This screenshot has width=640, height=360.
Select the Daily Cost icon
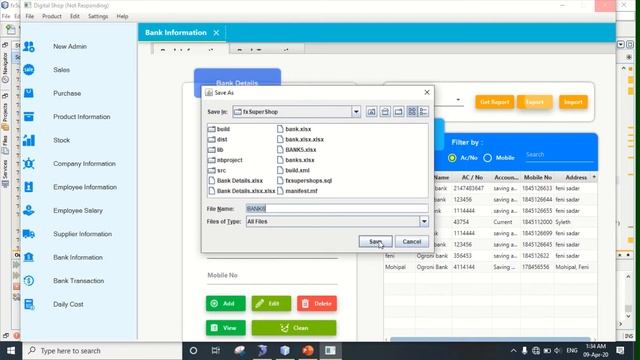[x=29, y=304]
